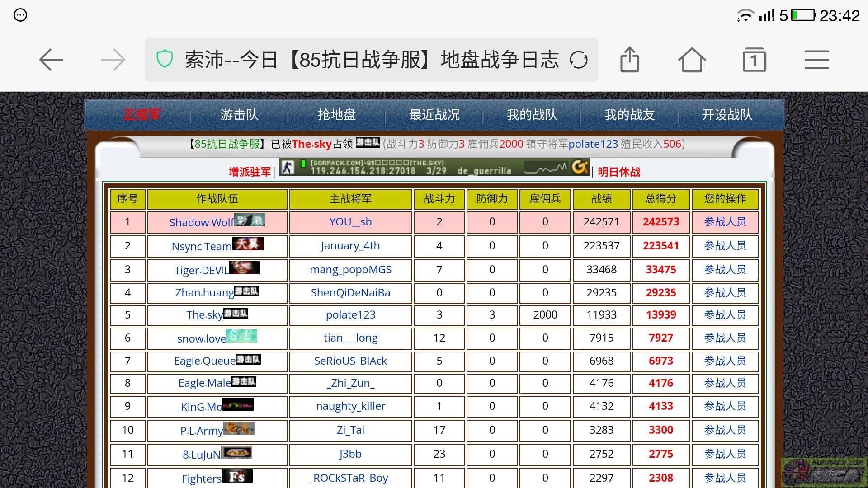
Task: Select the 最近战况 tab
Action: coord(434,115)
